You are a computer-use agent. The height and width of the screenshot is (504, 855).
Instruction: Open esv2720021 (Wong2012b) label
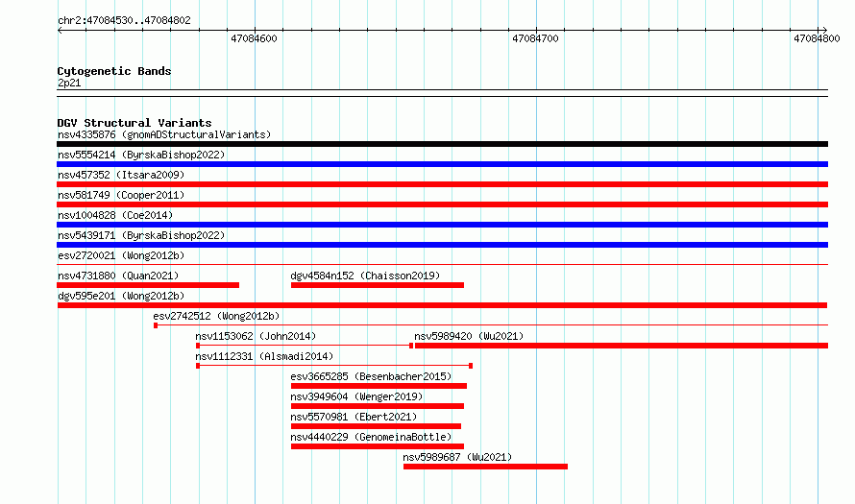point(121,255)
